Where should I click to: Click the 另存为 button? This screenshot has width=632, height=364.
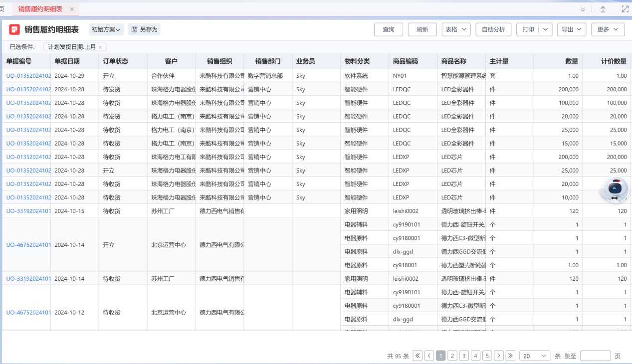[144, 29]
